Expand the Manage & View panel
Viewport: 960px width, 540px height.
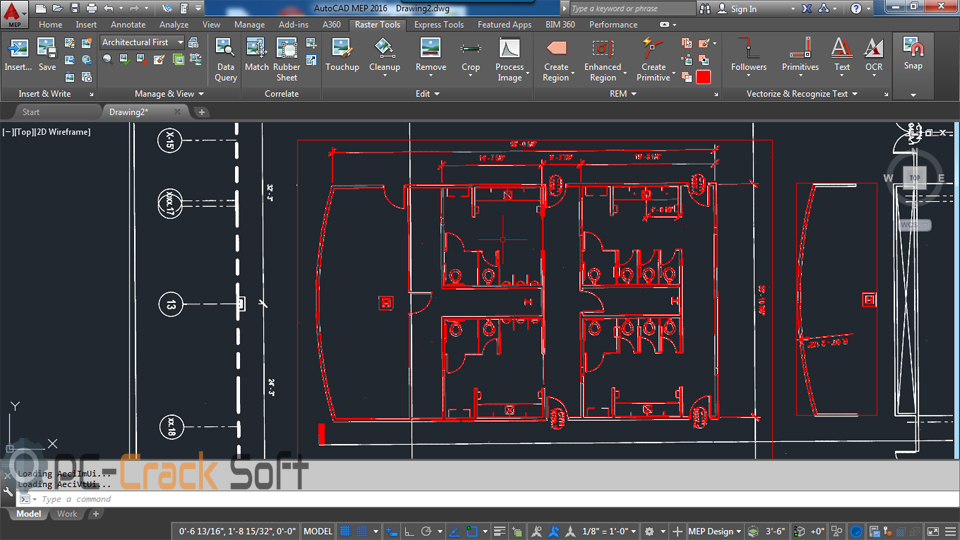[169, 94]
